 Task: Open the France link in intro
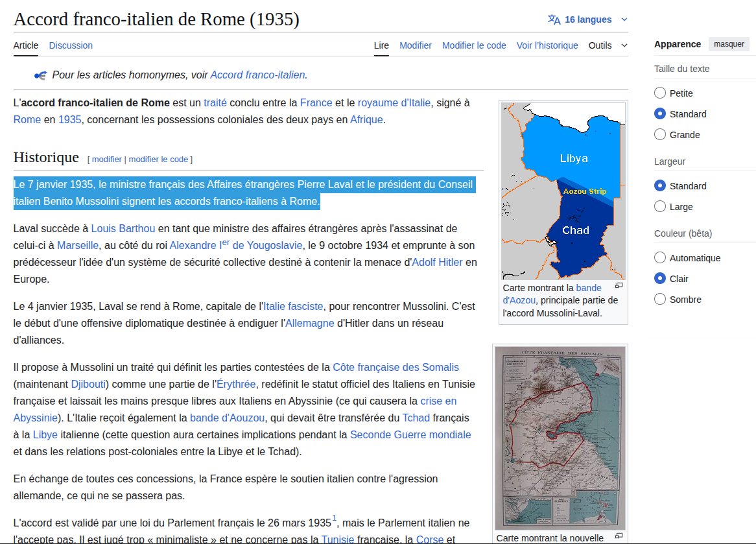tap(316, 102)
